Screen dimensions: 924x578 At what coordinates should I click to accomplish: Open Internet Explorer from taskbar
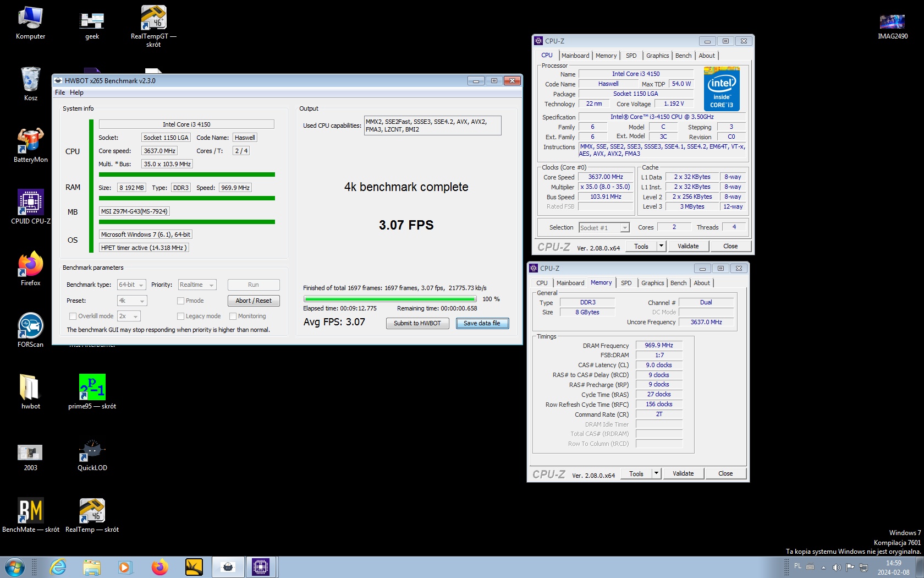[58, 567]
